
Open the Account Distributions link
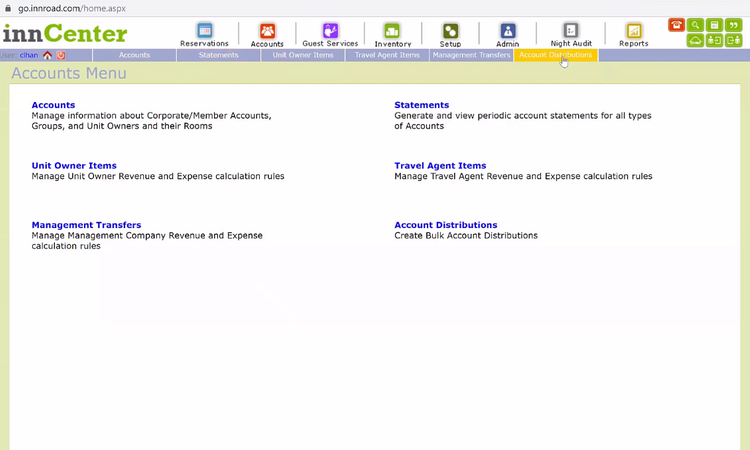446,225
